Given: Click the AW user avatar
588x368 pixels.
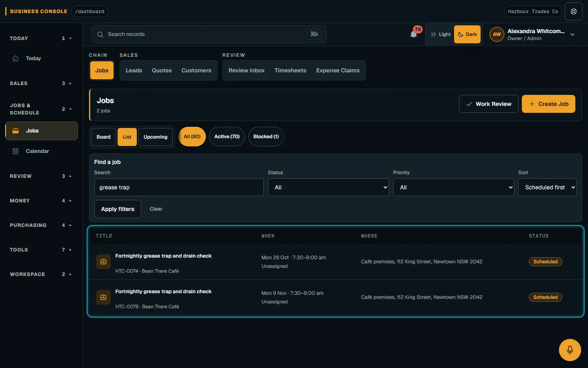Looking at the screenshot, I should coord(497,34).
